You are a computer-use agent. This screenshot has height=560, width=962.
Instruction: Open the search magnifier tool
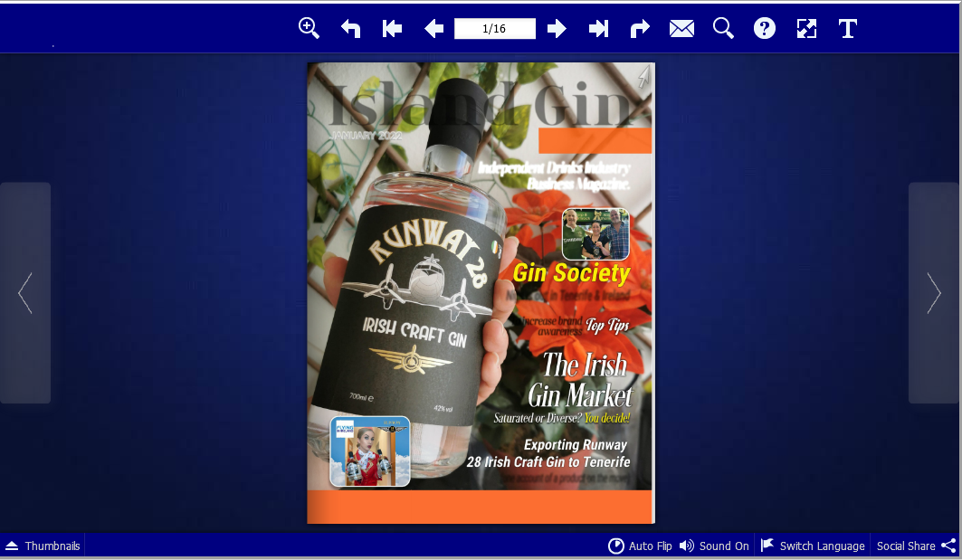pyautogui.click(x=723, y=28)
